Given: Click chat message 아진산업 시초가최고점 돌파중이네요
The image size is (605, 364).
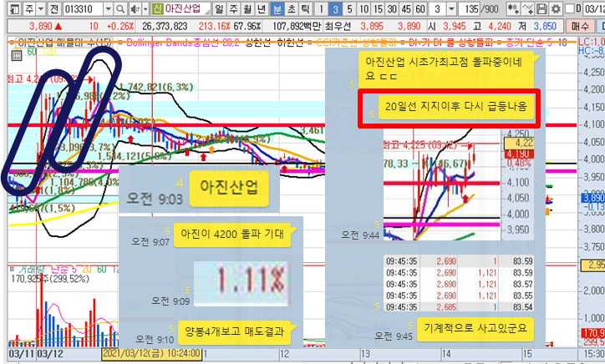Looking at the screenshot, I should [x=446, y=68].
